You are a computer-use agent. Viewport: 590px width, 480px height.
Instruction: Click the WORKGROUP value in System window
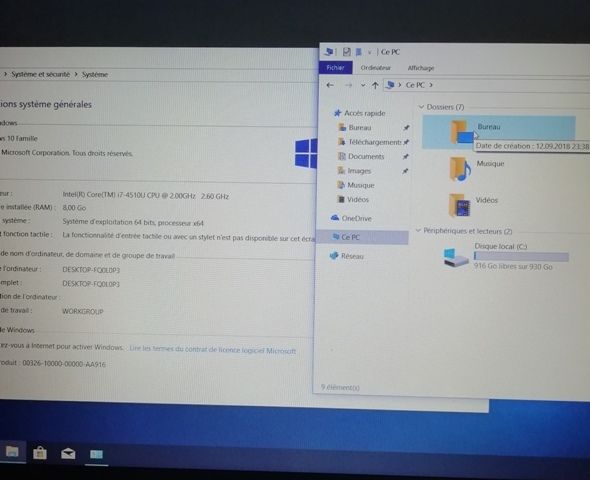[83, 311]
